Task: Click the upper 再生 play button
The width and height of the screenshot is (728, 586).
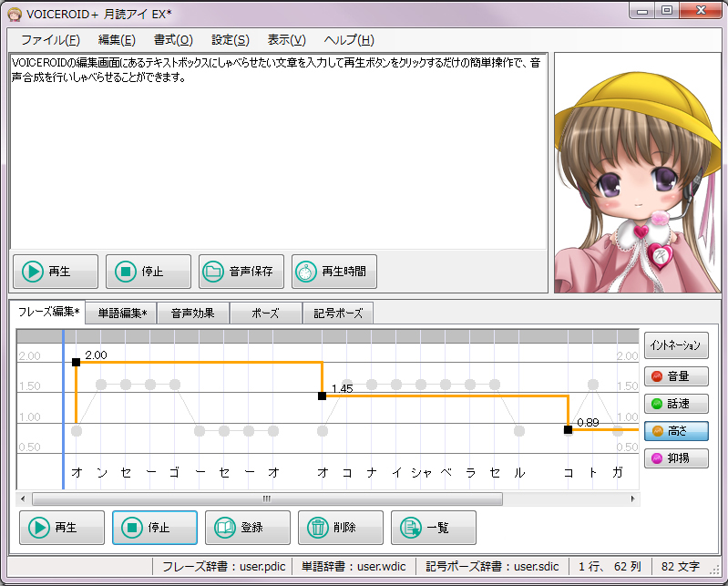Action: pyautogui.click(x=56, y=272)
